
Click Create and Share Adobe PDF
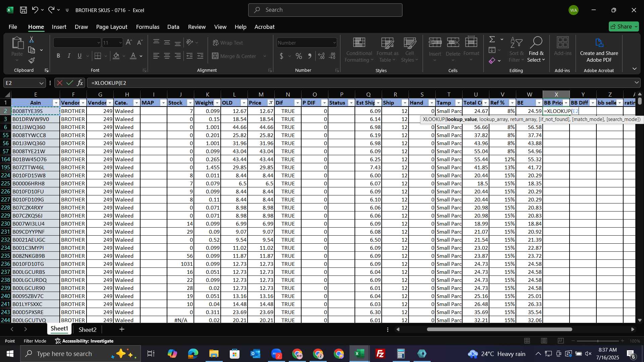(599, 50)
